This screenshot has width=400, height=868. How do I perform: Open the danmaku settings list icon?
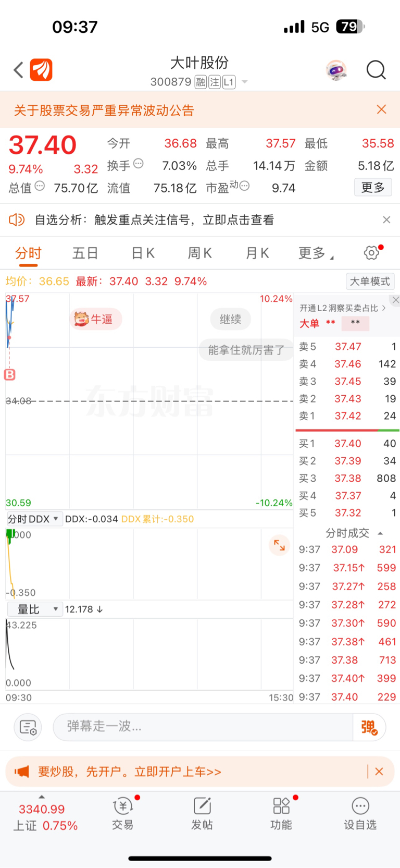coord(28,727)
